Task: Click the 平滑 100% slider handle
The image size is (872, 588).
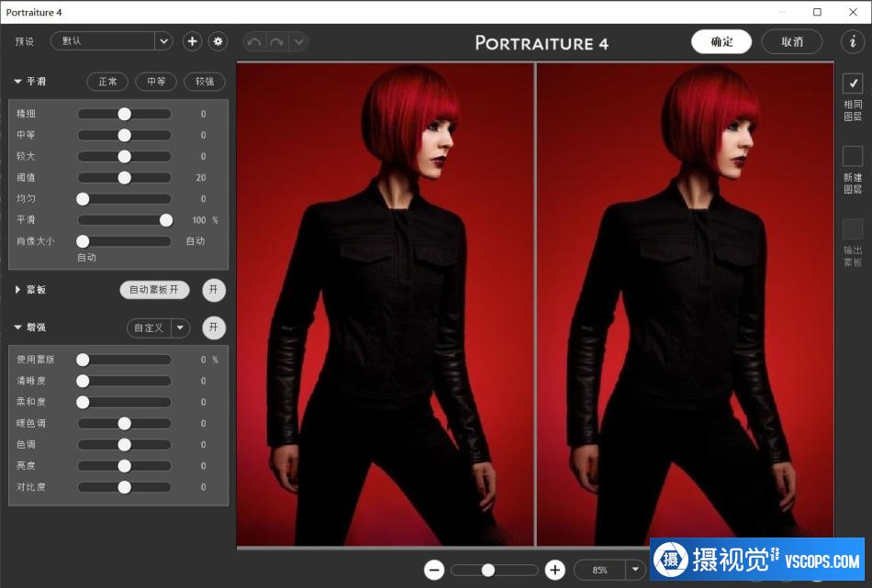Action: click(x=166, y=220)
